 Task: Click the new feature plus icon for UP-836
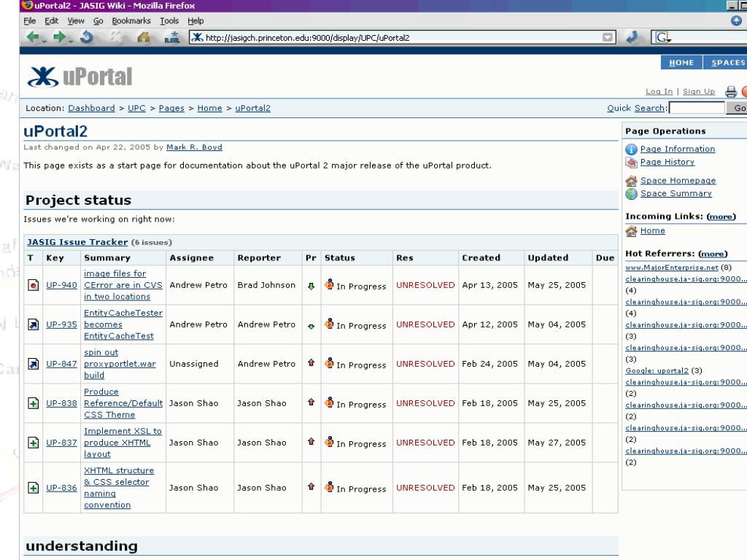point(33,488)
